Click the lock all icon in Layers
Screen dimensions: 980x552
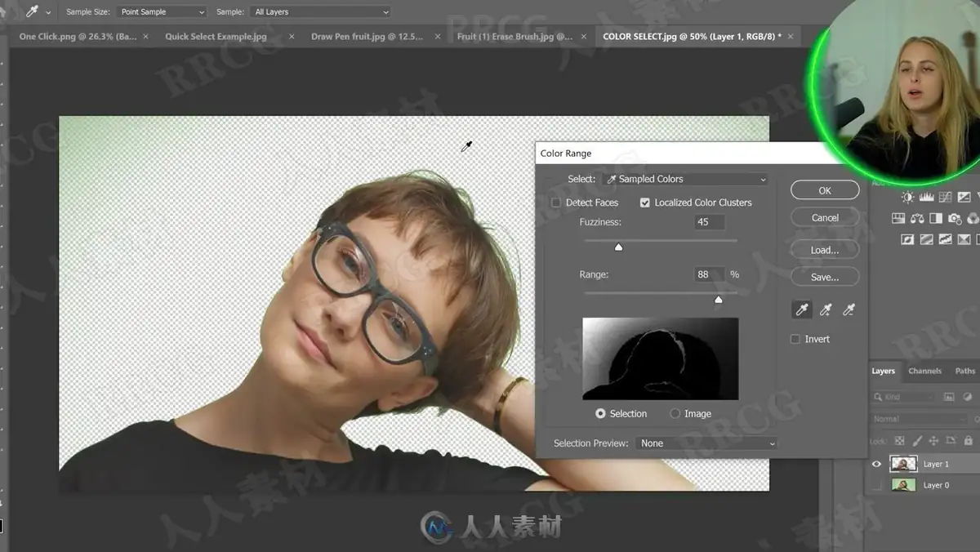[x=968, y=440]
